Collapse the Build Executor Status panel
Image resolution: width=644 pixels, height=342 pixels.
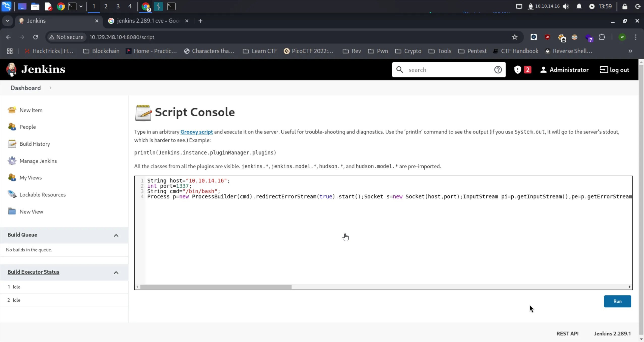pos(116,272)
